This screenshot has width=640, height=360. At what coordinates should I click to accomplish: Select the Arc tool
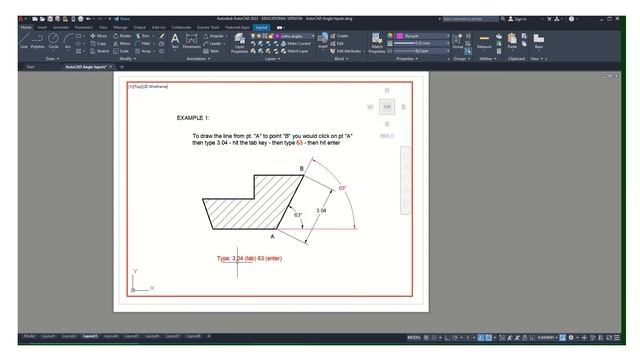tap(68, 42)
